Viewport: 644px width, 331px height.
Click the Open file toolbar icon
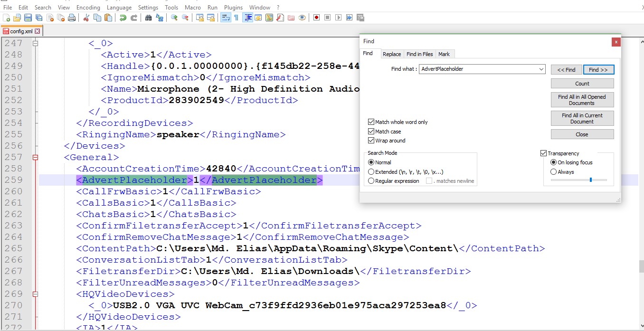17,18
